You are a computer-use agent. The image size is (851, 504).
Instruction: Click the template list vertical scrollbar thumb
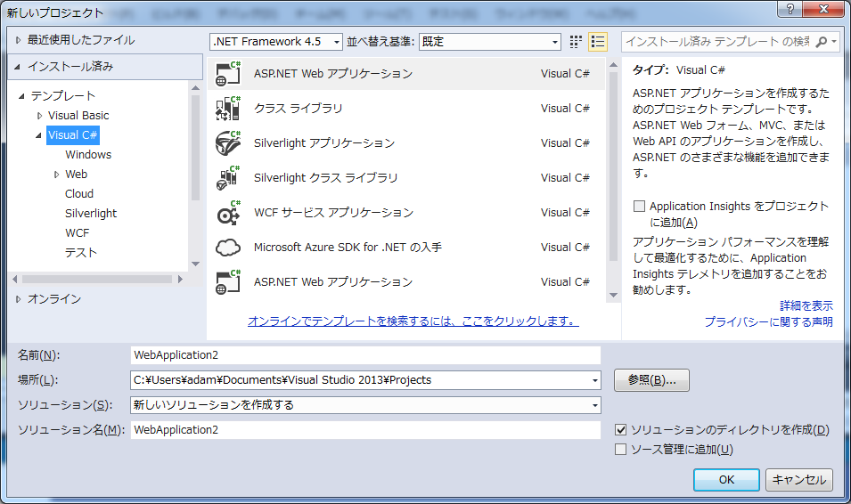[613, 166]
